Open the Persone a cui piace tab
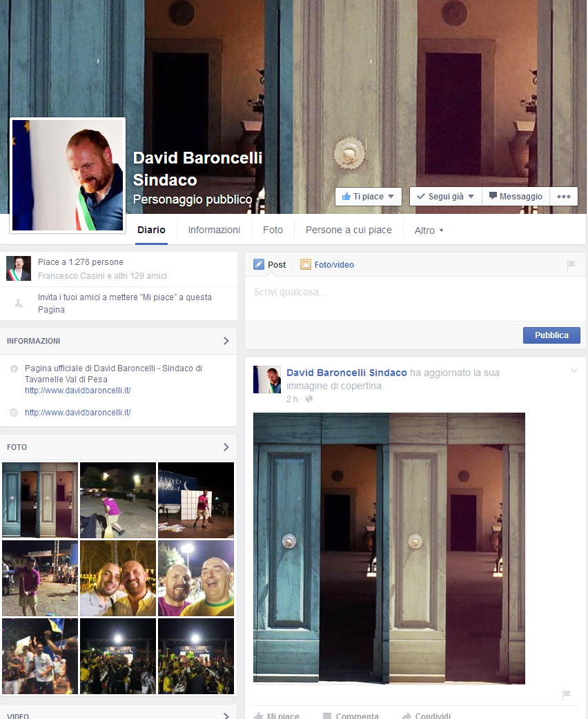This screenshot has width=588, height=719. (349, 230)
